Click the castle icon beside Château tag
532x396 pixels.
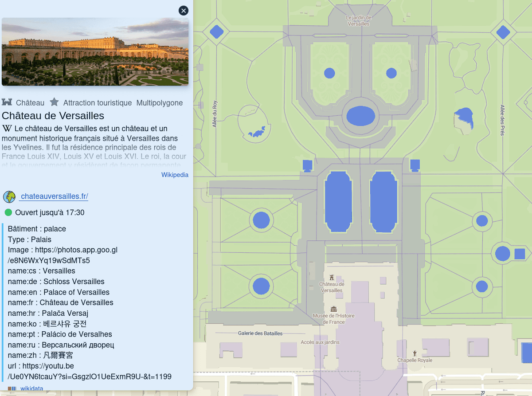pyautogui.click(x=7, y=102)
